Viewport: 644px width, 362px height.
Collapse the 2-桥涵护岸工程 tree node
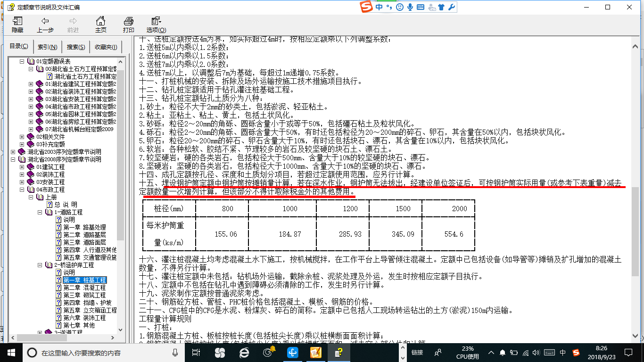point(40,265)
